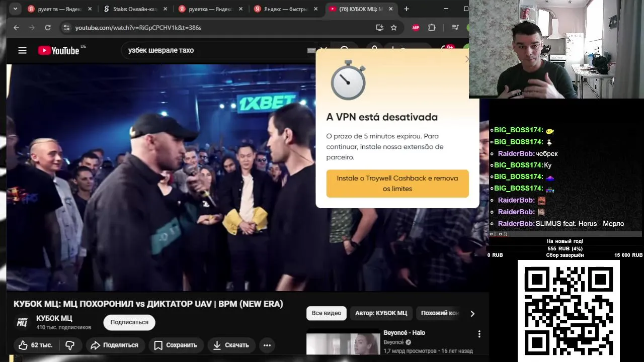Select the 'Похожий контент' chip

tap(438, 313)
